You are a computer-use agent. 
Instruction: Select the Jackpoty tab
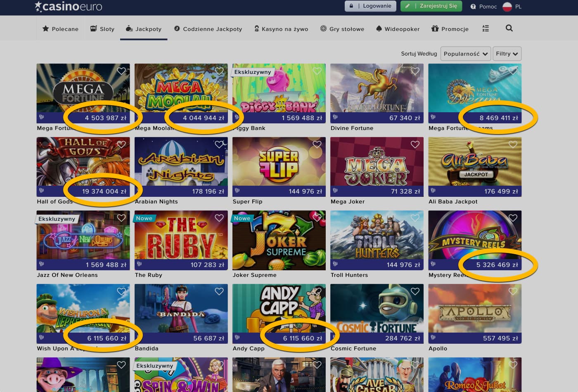[x=144, y=29]
